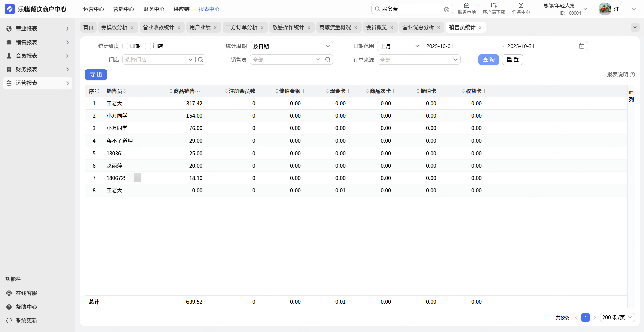The height and width of the screenshot is (332, 644).
Task: Clear the search box with the X icon
Action: 447,10
